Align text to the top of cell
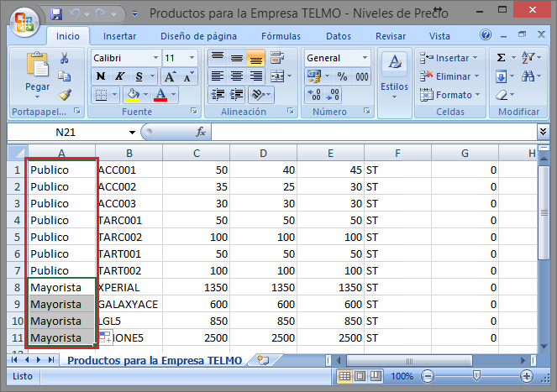This screenshot has height=392, width=557. (218, 58)
